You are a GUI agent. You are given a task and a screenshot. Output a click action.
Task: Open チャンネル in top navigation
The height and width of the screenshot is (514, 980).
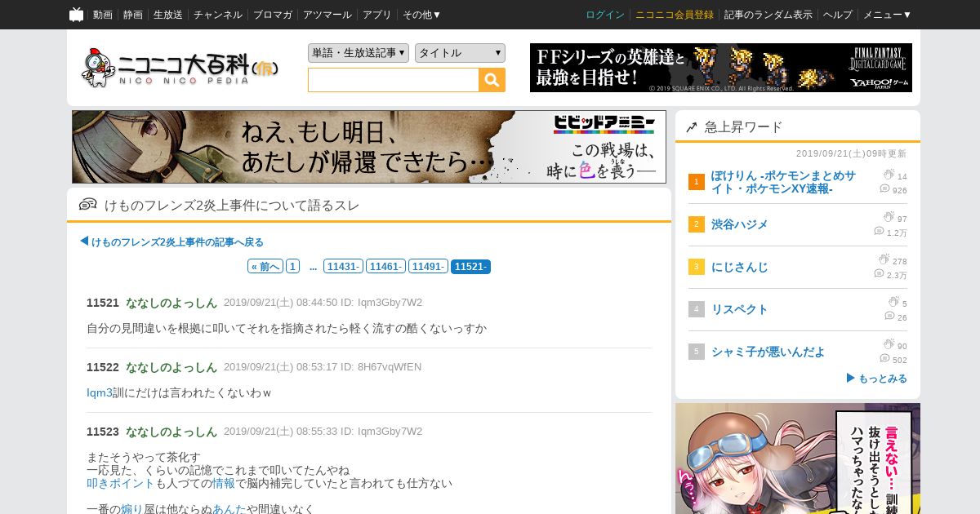coord(218,15)
